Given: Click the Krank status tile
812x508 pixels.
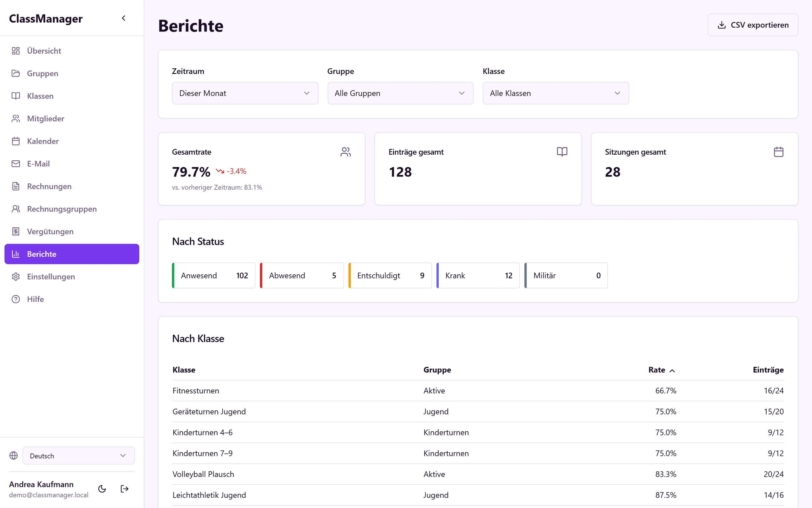Looking at the screenshot, I should [x=478, y=276].
